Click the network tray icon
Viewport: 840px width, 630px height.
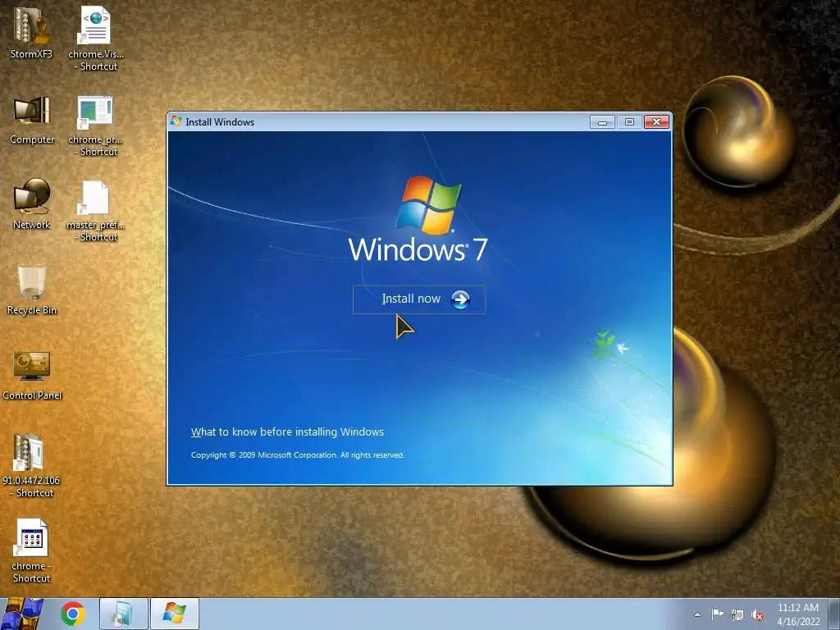[737, 614]
